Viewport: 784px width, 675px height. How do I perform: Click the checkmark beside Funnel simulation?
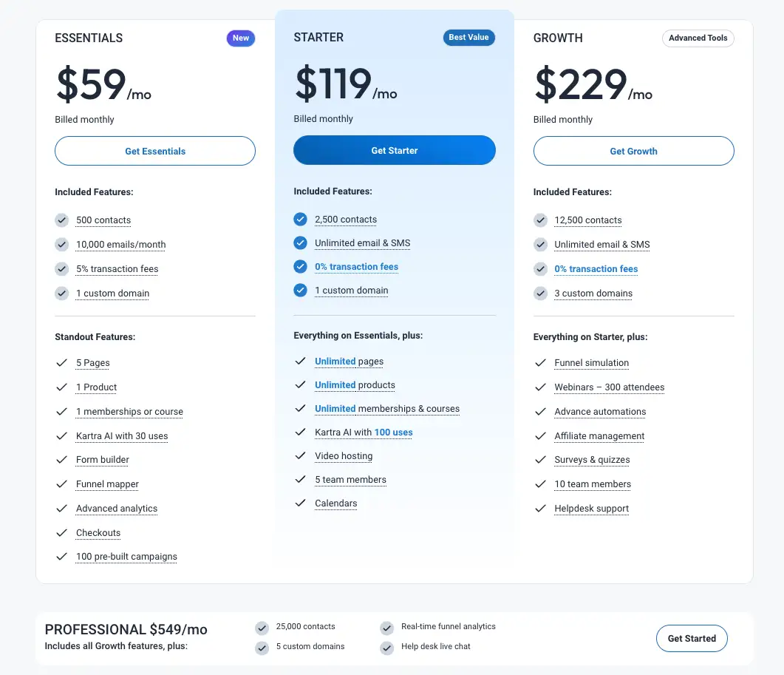pyautogui.click(x=540, y=362)
